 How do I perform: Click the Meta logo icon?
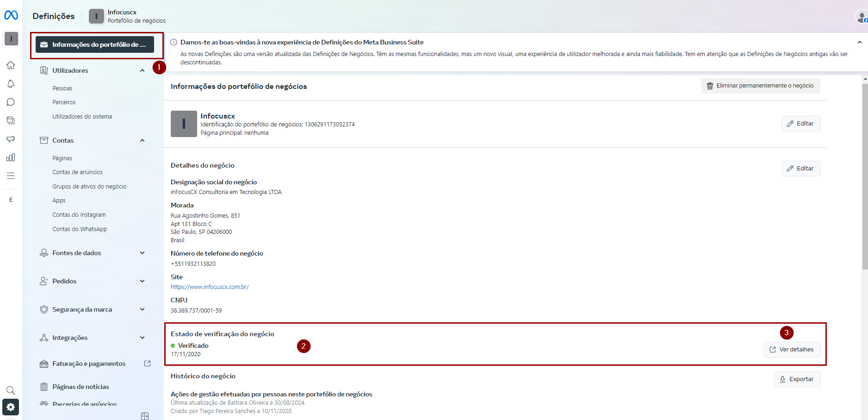click(x=11, y=15)
